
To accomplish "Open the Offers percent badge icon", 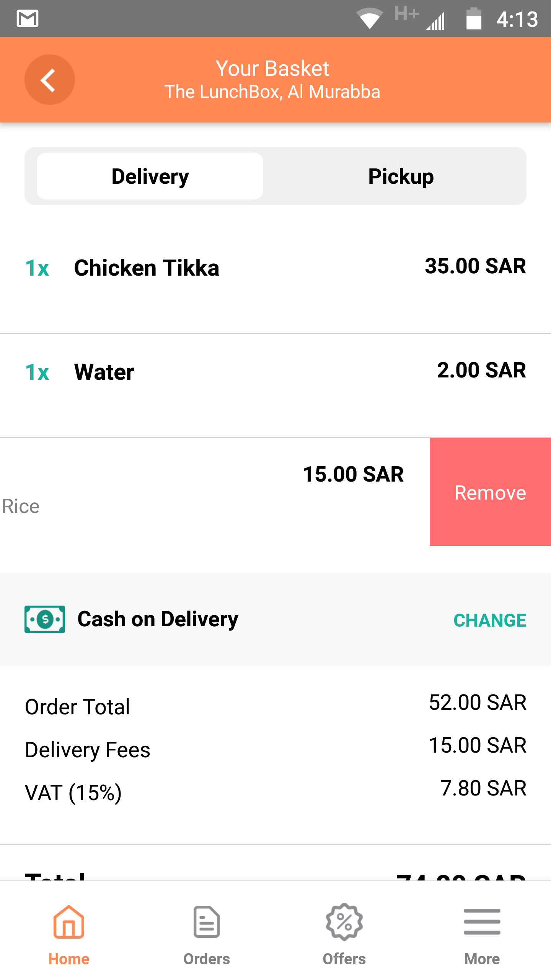I will [x=344, y=921].
